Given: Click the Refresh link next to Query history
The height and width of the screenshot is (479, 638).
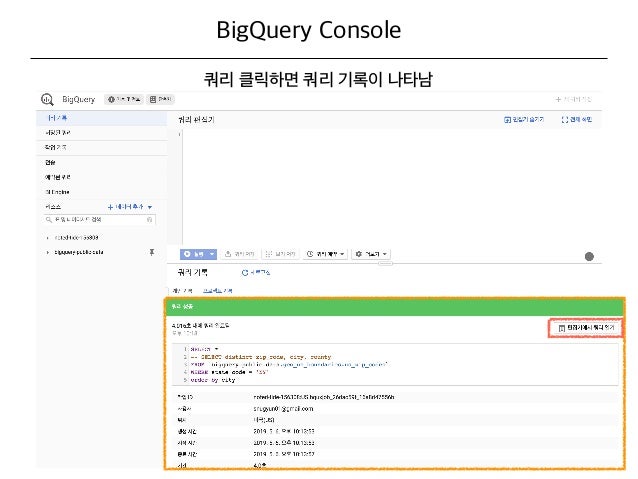Looking at the screenshot, I should pyautogui.click(x=256, y=272).
